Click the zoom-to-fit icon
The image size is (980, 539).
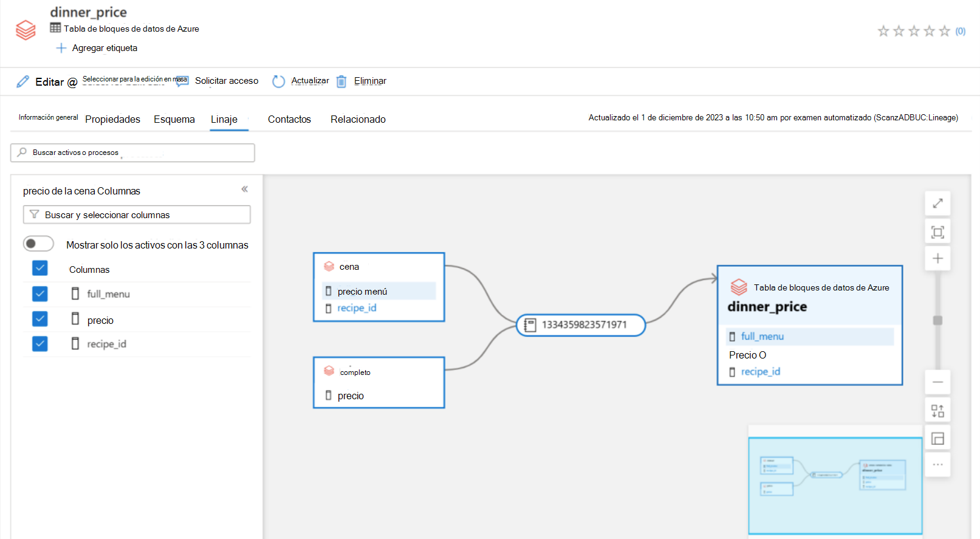point(937,232)
